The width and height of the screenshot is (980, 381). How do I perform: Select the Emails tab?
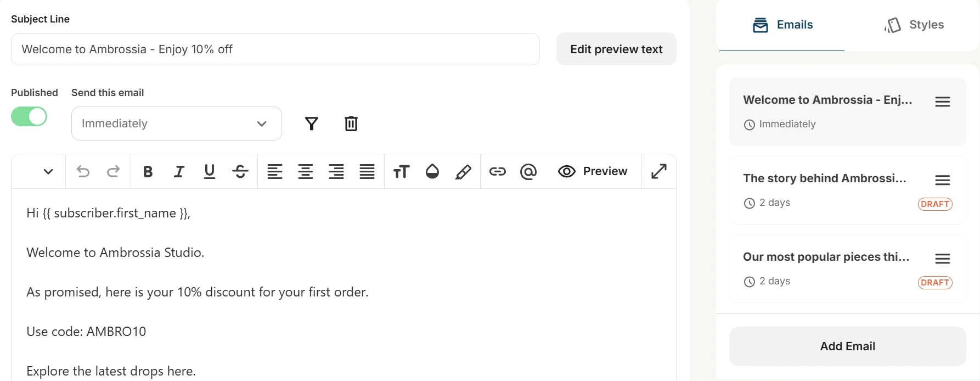pyautogui.click(x=782, y=25)
